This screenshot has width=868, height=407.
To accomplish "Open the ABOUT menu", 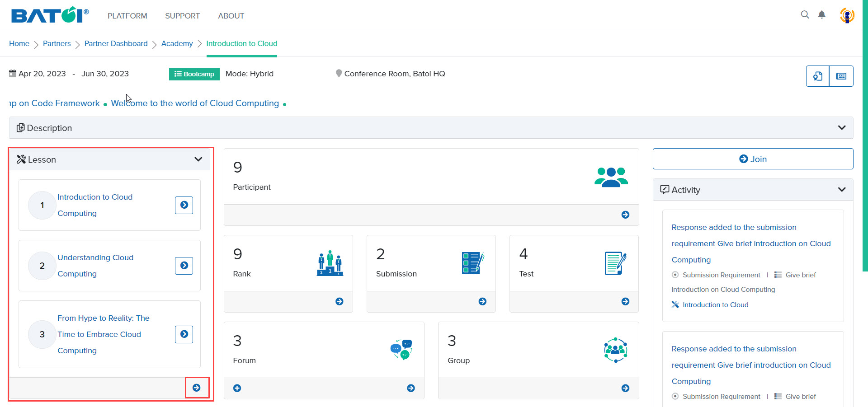I will [x=231, y=16].
